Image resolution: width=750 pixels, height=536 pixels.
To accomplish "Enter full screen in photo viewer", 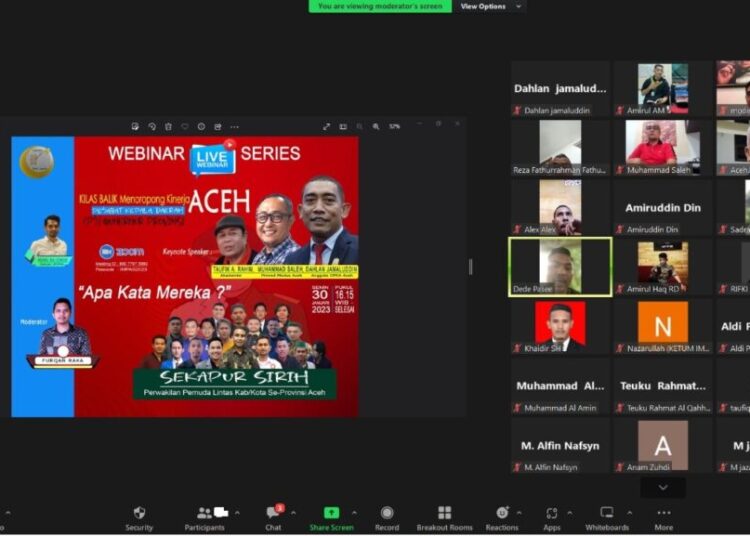I will [327, 126].
